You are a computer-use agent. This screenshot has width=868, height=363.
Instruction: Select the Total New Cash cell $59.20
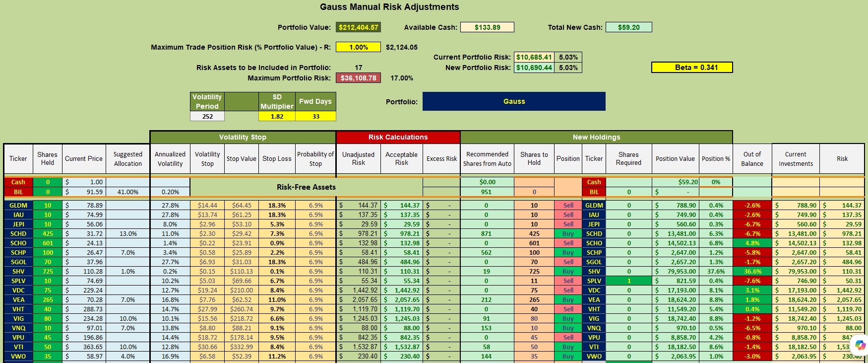point(629,27)
